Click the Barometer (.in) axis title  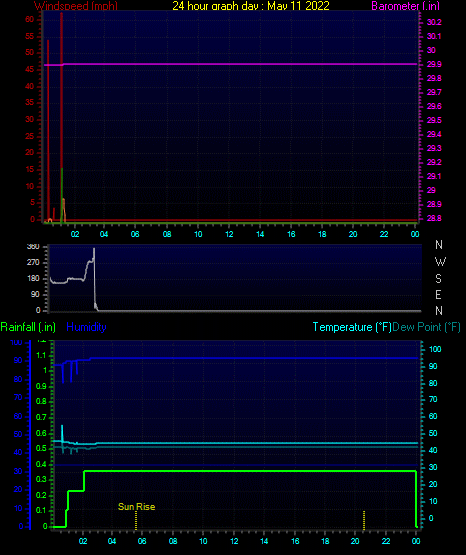[405, 5]
